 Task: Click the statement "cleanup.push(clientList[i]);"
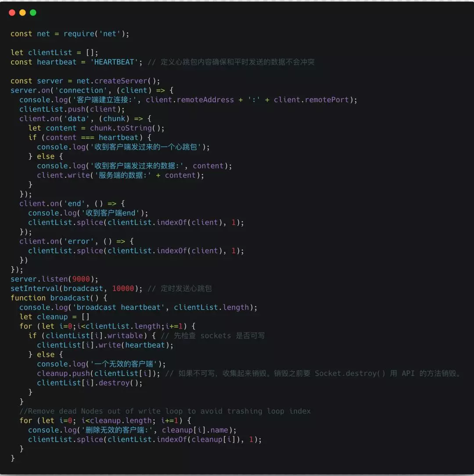(98, 373)
